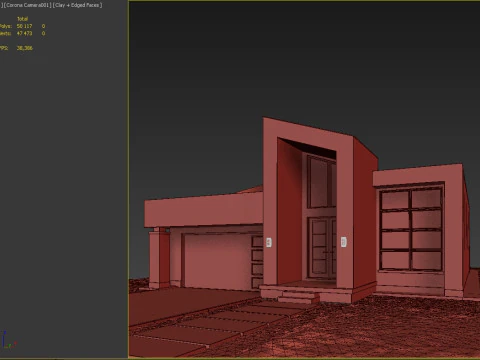Open the Clay + Edged Faces shading menu
The height and width of the screenshot is (360, 480).
coord(78,5)
